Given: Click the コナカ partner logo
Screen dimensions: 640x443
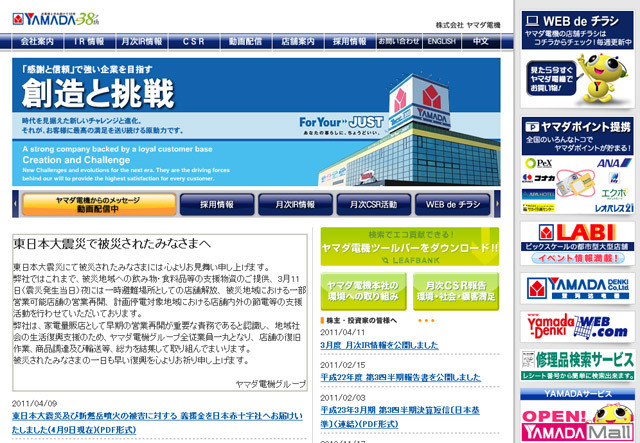Looking at the screenshot, I should (x=539, y=178).
